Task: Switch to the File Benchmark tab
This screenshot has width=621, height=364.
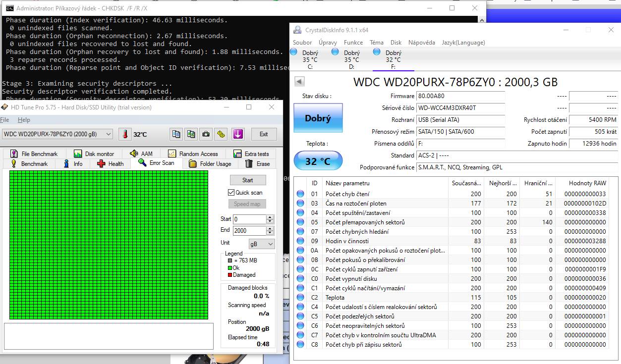Action: pyautogui.click(x=34, y=154)
